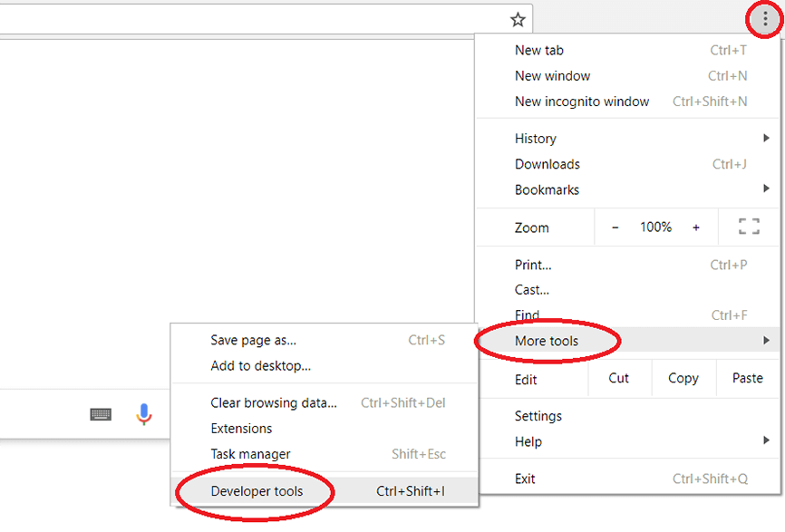Zoom in with the plus icon

pyautogui.click(x=696, y=227)
